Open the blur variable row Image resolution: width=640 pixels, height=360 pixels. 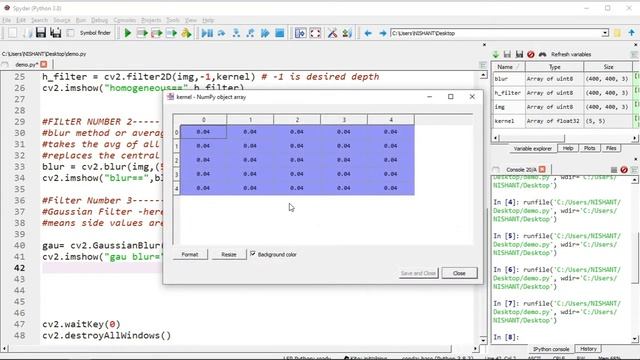point(562,79)
